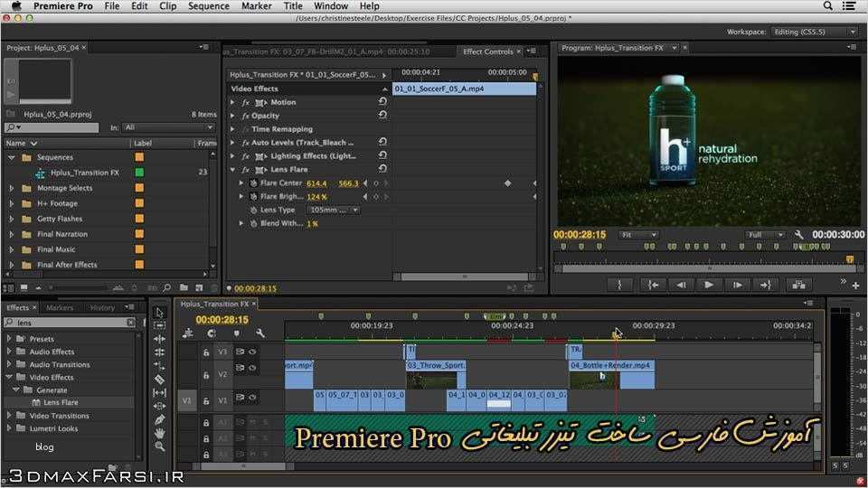Expand Video Transitions effects folder
868x488 pixels.
coord(9,415)
